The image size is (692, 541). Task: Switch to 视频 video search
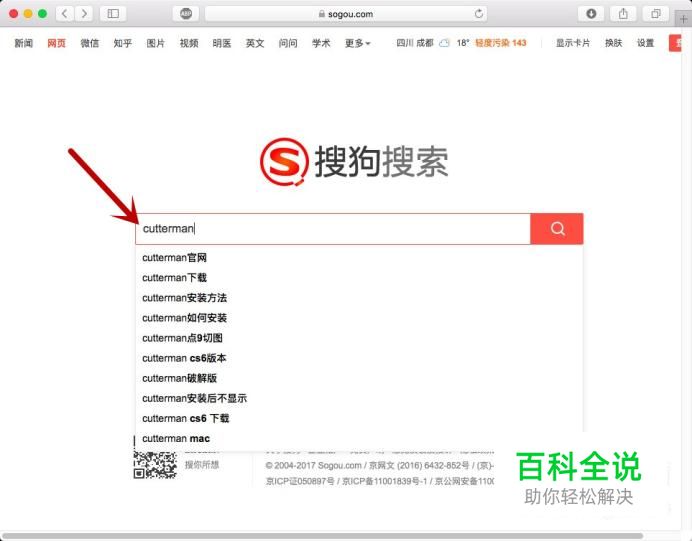(189, 43)
